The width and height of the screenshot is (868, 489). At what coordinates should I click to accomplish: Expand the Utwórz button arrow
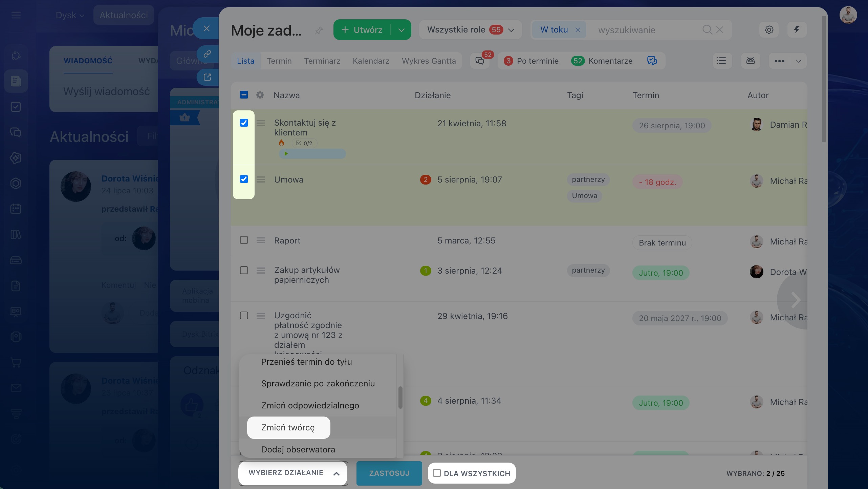402,30
